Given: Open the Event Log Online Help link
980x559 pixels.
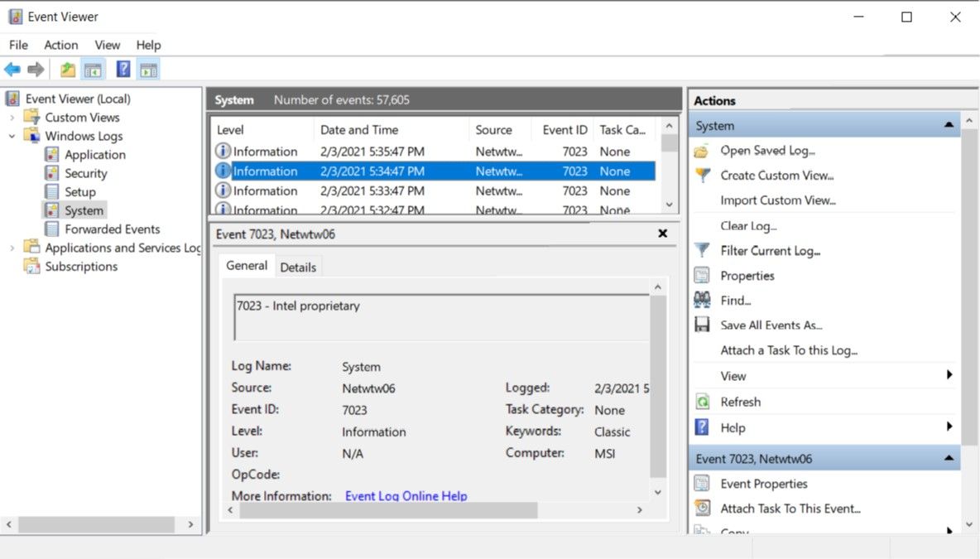Looking at the screenshot, I should [406, 496].
